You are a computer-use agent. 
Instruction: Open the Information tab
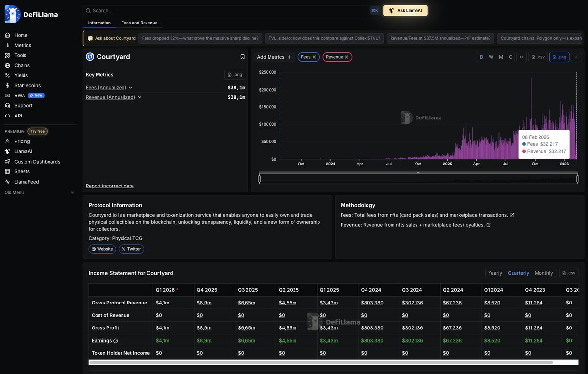click(x=99, y=23)
